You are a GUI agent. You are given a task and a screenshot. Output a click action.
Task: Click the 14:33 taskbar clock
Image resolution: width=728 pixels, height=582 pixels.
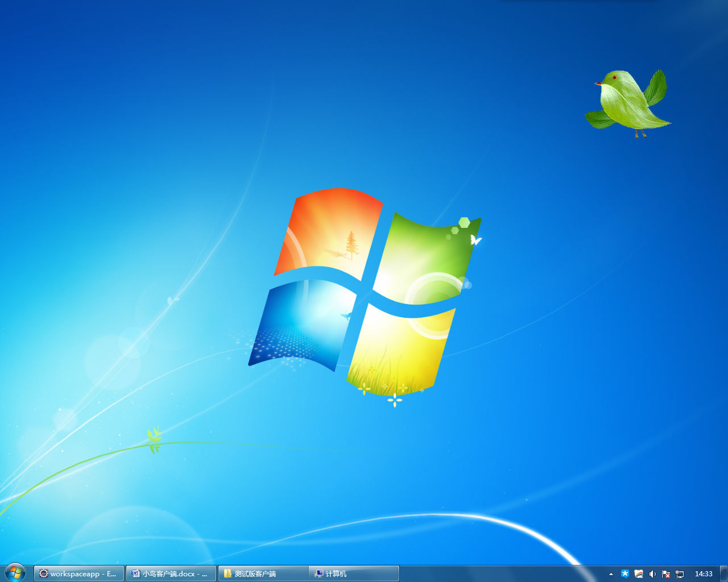(704, 574)
